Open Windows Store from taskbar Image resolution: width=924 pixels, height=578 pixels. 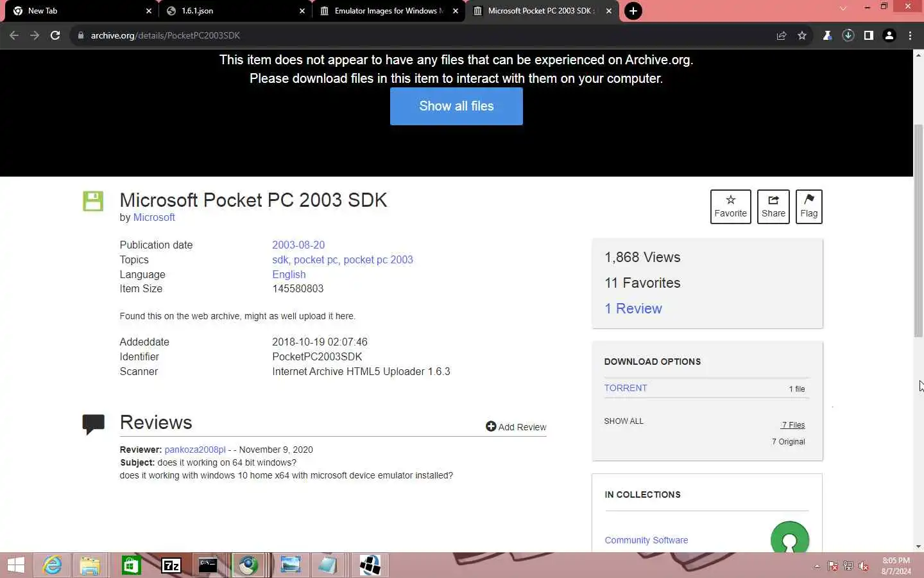click(131, 565)
